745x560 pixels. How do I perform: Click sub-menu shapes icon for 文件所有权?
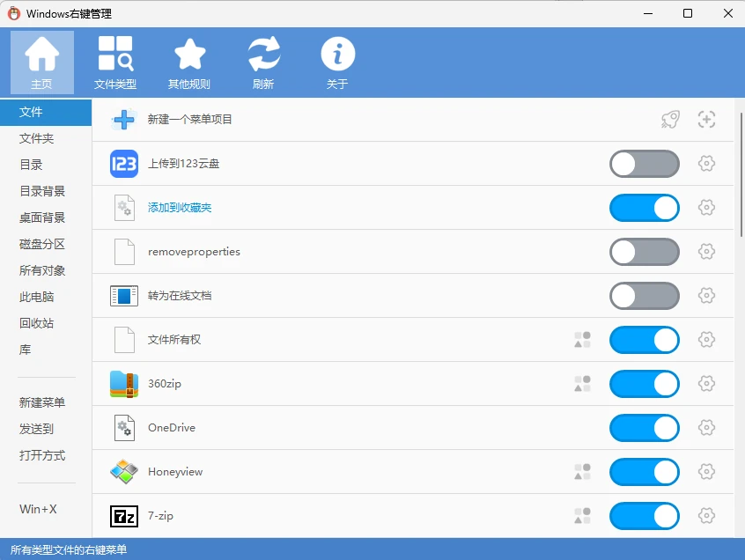click(x=582, y=340)
